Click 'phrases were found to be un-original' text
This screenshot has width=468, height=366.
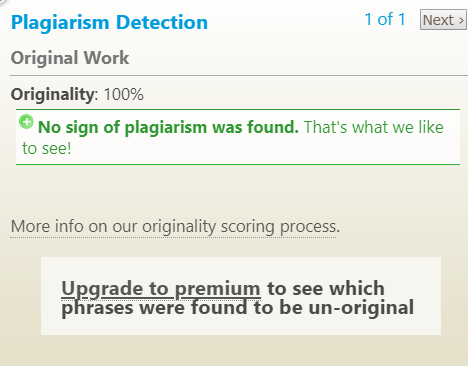238,307
